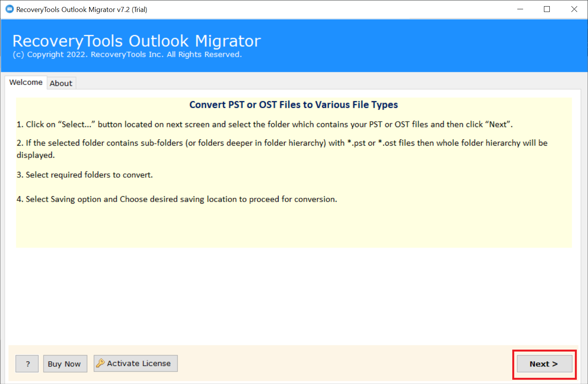Image resolution: width=588 pixels, height=384 pixels.
Task: Open the Activate License dialog
Action: [136, 364]
